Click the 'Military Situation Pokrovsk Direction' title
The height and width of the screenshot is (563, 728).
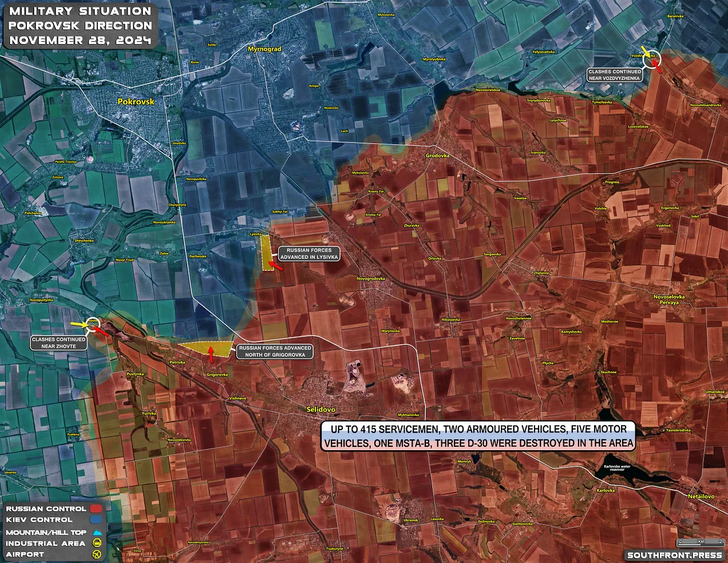pyautogui.click(x=80, y=25)
